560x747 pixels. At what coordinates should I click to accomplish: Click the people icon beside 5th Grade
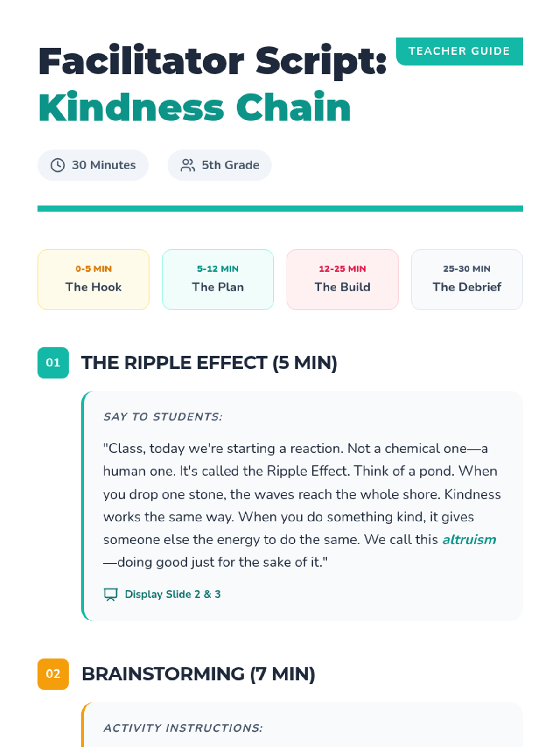pyautogui.click(x=188, y=165)
